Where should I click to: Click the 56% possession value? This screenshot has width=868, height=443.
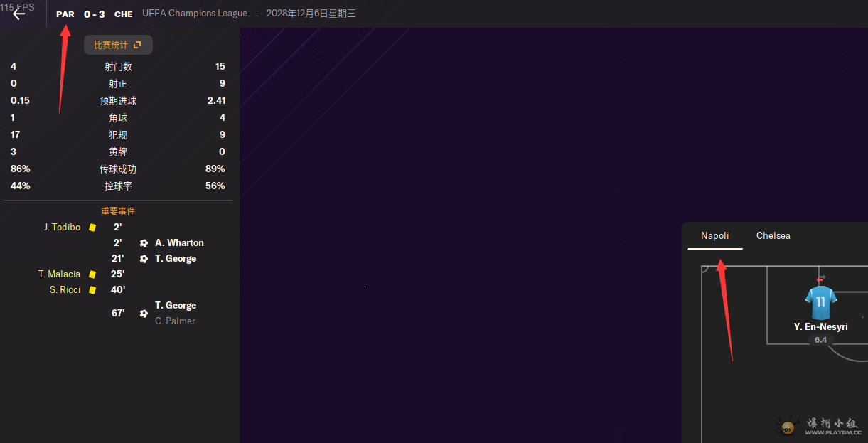pyautogui.click(x=215, y=186)
